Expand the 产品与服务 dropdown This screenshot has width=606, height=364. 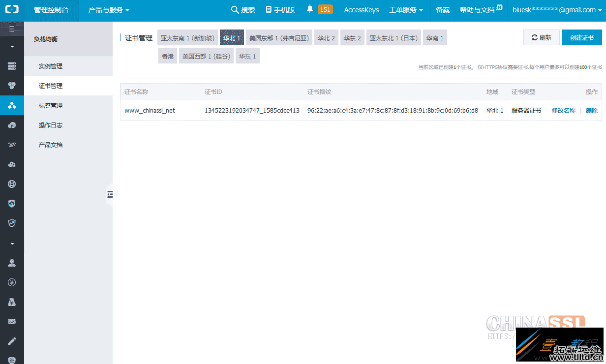click(x=105, y=10)
